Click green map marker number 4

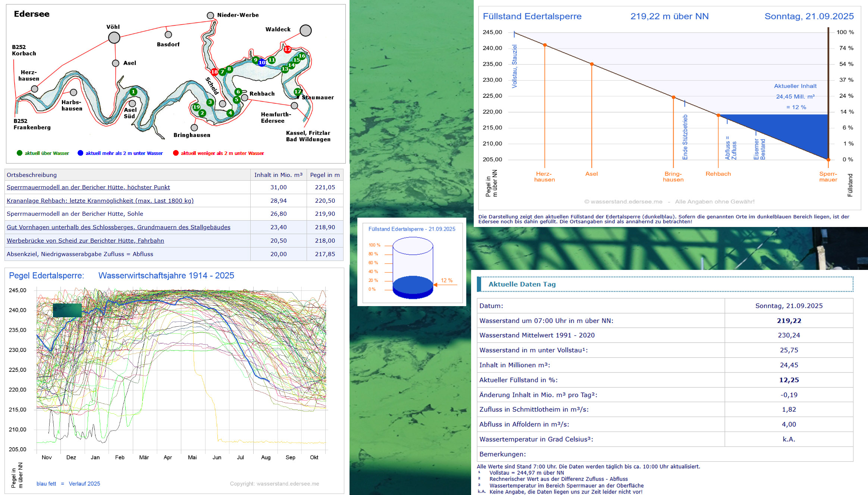coord(230,113)
